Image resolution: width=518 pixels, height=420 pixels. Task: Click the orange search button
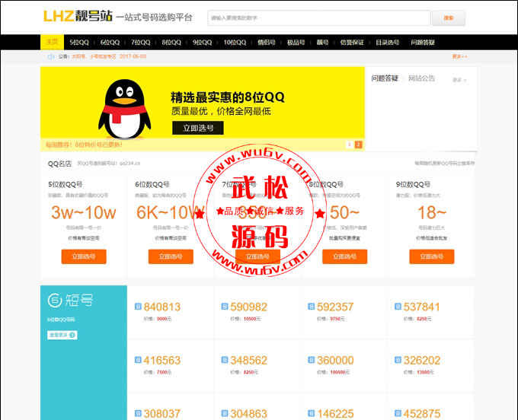tap(448, 17)
